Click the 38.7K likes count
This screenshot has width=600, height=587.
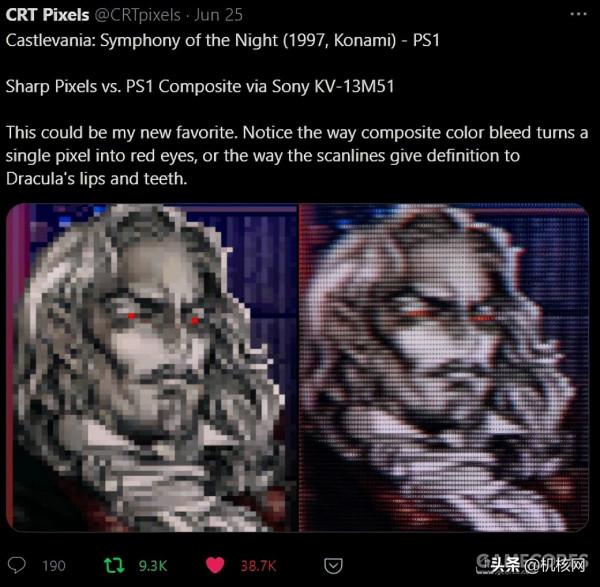tap(258, 566)
